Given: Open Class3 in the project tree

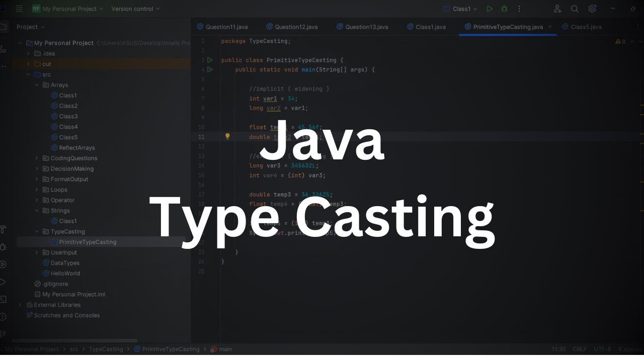Looking at the screenshot, I should point(64,117).
